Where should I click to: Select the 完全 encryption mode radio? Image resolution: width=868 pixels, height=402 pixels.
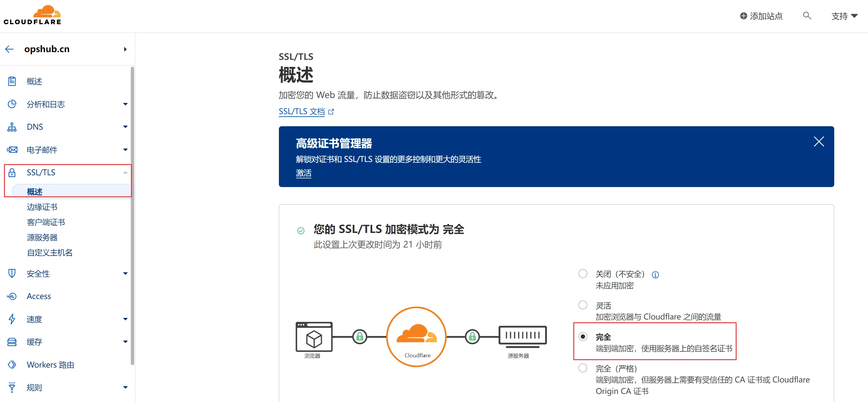[583, 337]
